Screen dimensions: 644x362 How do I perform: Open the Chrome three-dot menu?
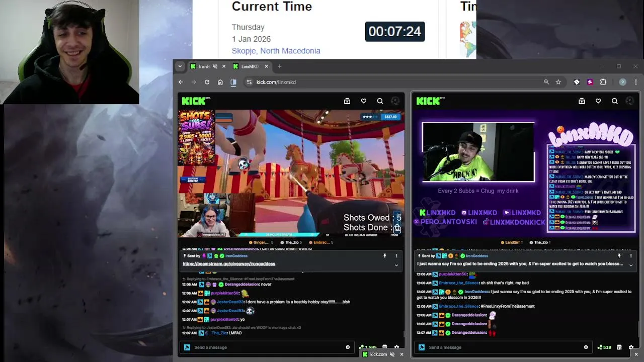coord(636,82)
